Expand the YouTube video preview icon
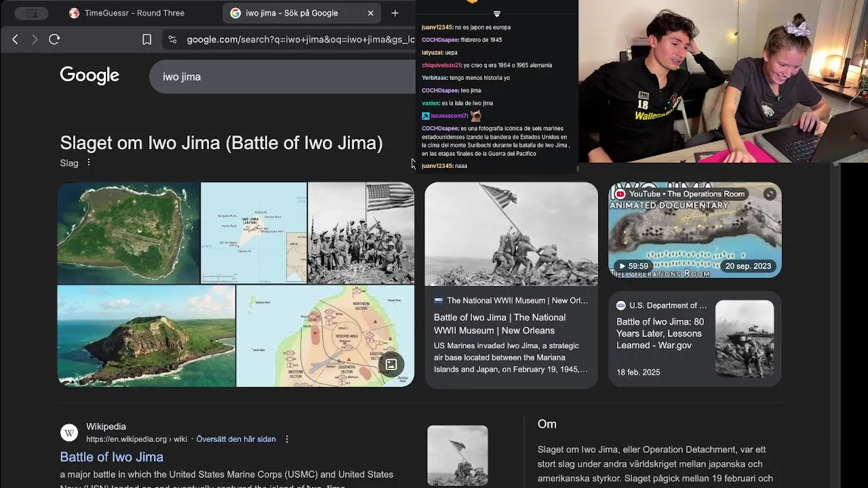 769,194
